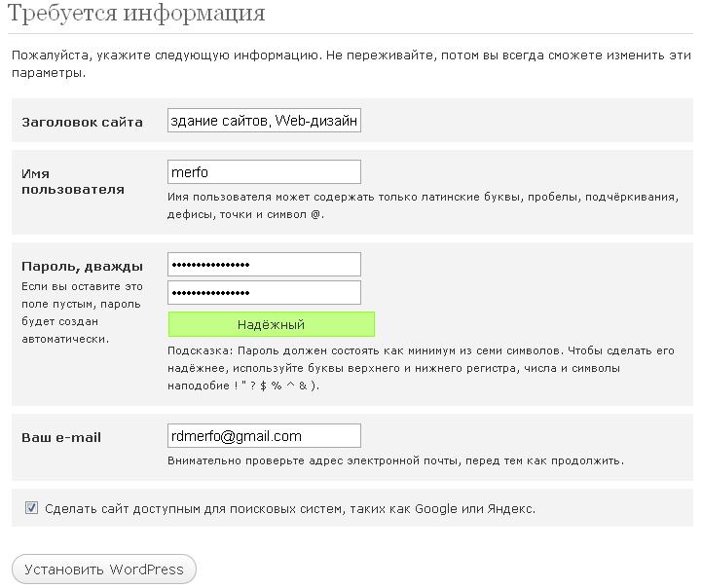Viewport: 702px width, 588px height.
Task: Click the username allowed characters description text
Action: pos(424,205)
